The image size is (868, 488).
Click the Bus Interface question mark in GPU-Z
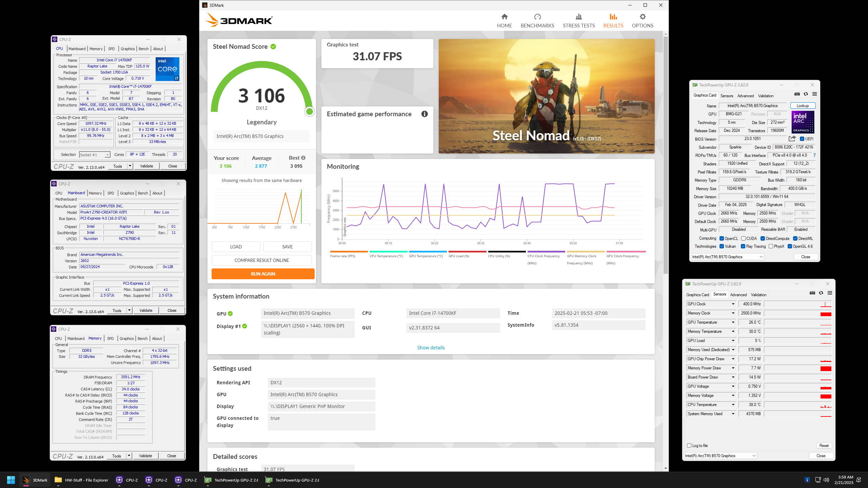point(814,155)
